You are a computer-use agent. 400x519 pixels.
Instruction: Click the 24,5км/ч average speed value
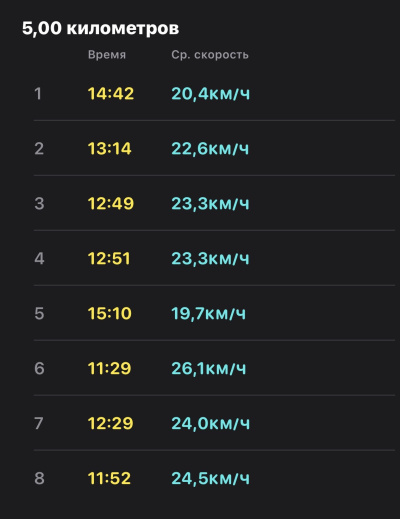click(x=210, y=479)
